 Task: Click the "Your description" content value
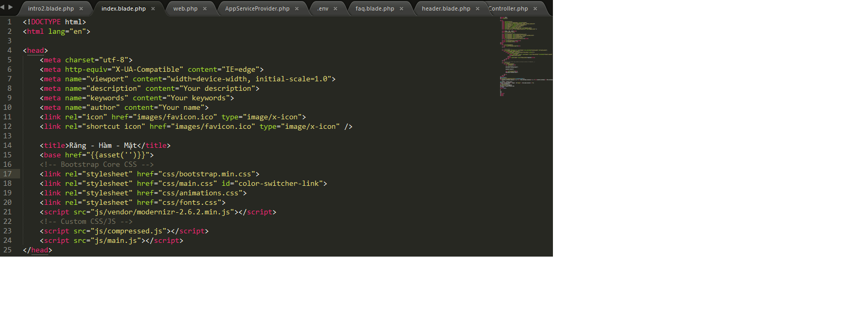point(217,88)
